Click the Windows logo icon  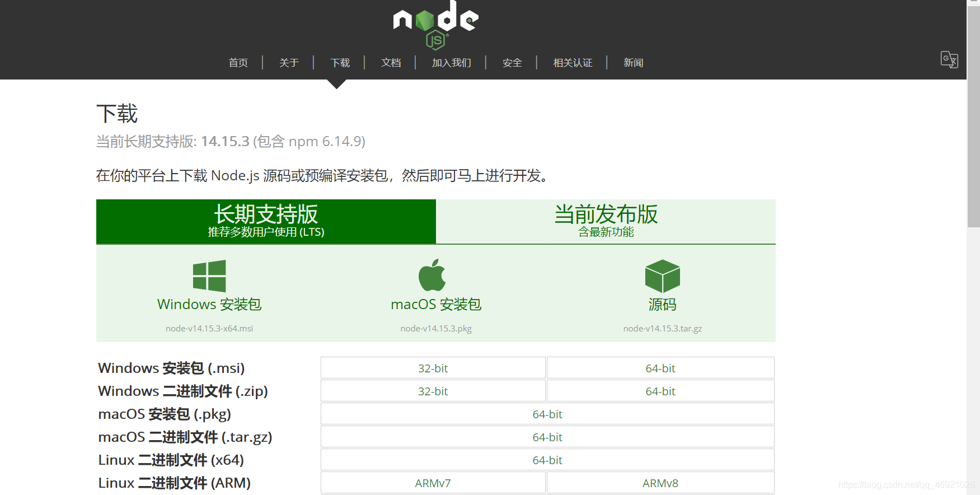click(209, 275)
